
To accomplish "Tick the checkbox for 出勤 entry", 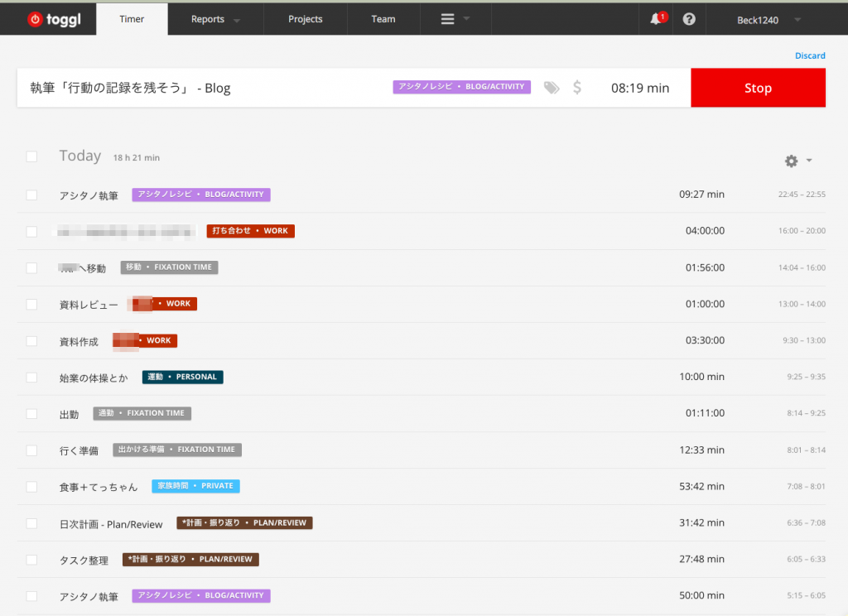I will tap(31, 413).
